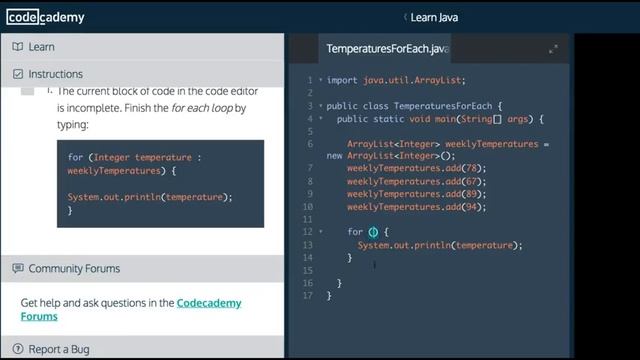The width and height of the screenshot is (640, 360).
Task: Collapse the Community Forums section
Action: click(142, 268)
